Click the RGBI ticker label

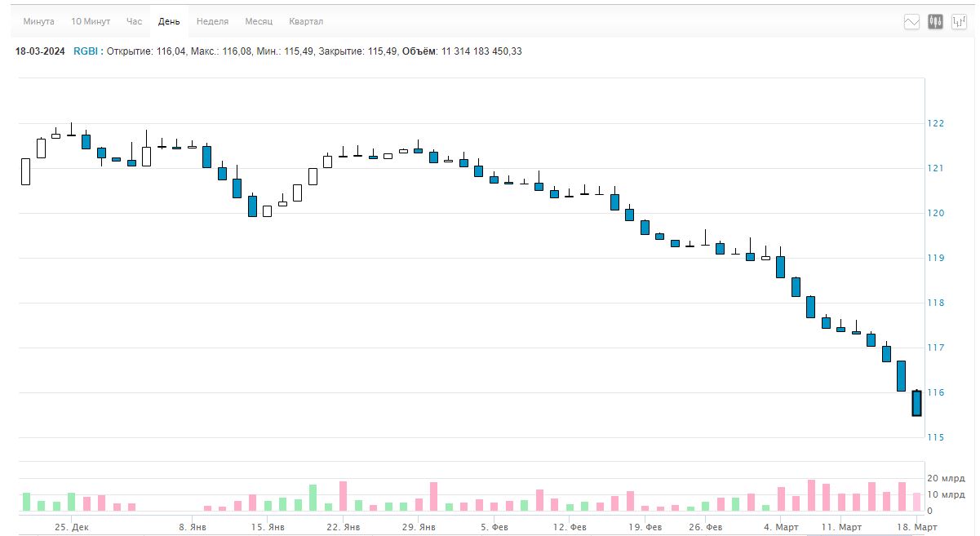[86, 51]
